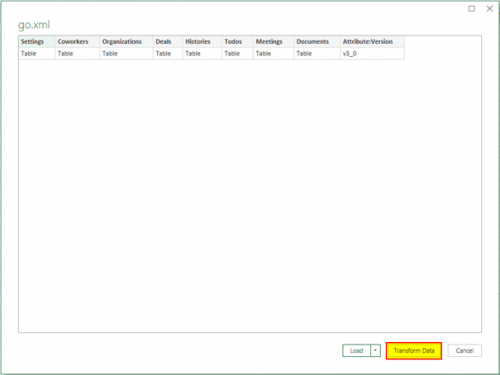The height and width of the screenshot is (375, 500).
Task: Maximize the dialog window
Action: pyautogui.click(x=471, y=9)
